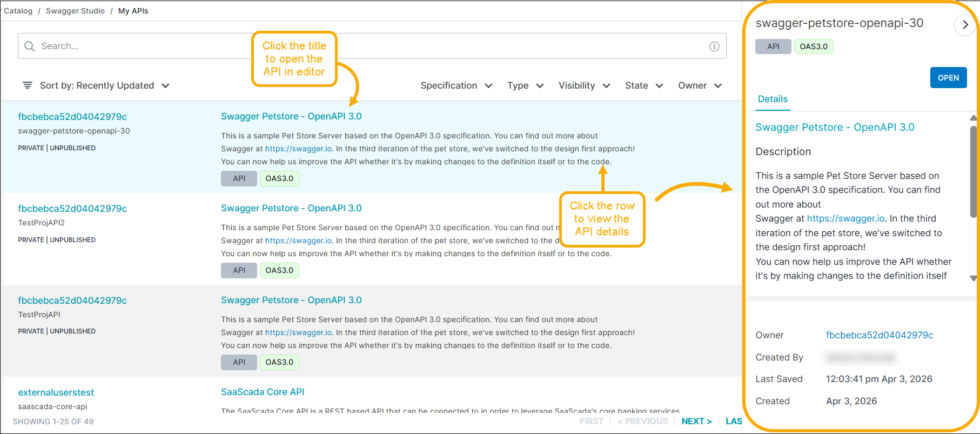Screen dimensions: 980x434
Task: Open SaaScada Core API title
Action: 263,392
